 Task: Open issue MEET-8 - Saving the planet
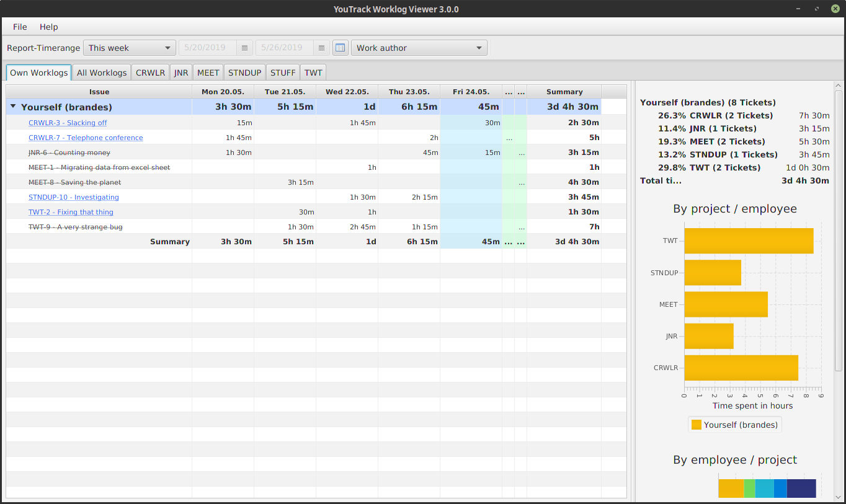coord(75,182)
